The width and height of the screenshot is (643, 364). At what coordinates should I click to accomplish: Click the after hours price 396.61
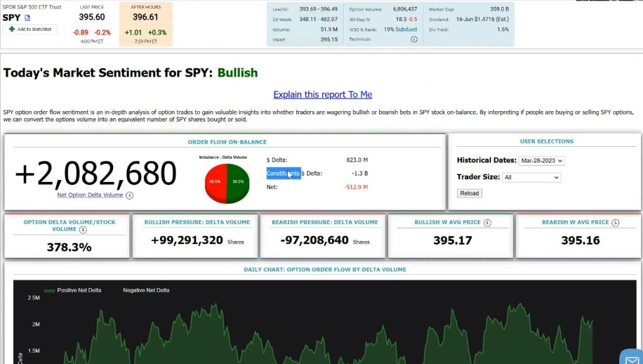[145, 17]
